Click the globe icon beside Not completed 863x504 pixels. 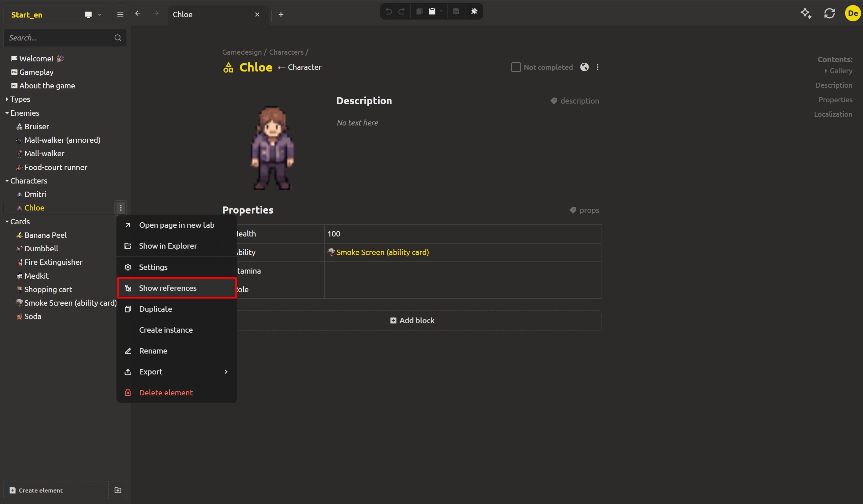pyautogui.click(x=584, y=67)
